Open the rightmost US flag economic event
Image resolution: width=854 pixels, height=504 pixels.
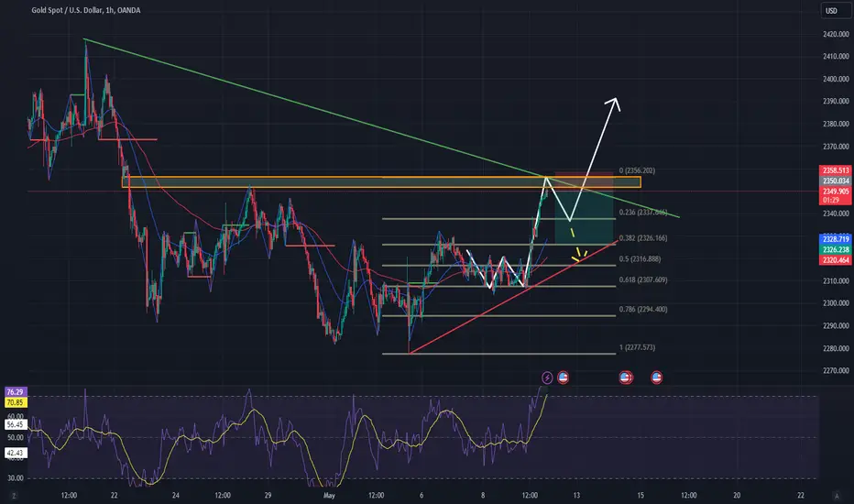(657, 377)
